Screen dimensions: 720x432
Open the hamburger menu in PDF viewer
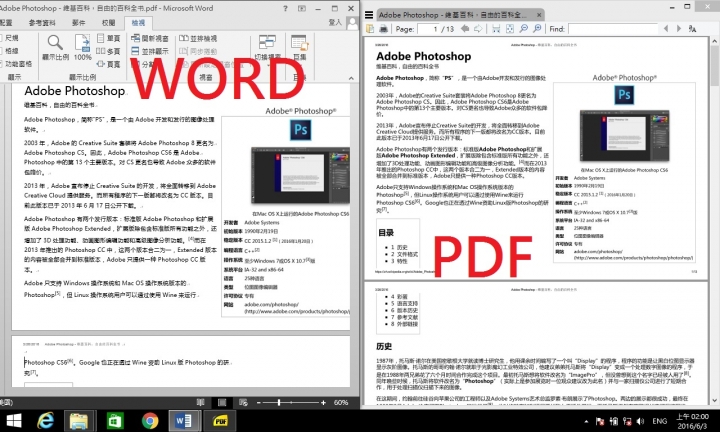click(x=369, y=15)
